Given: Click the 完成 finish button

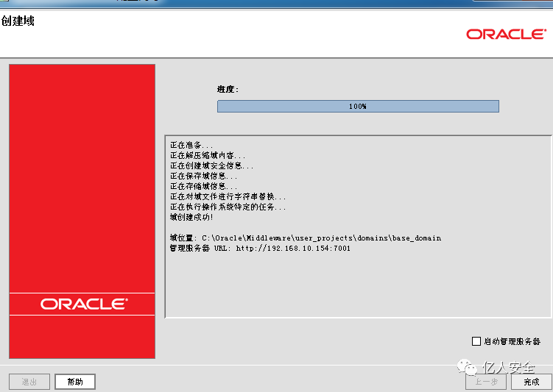Looking at the screenshot, I should pos(531,382).
